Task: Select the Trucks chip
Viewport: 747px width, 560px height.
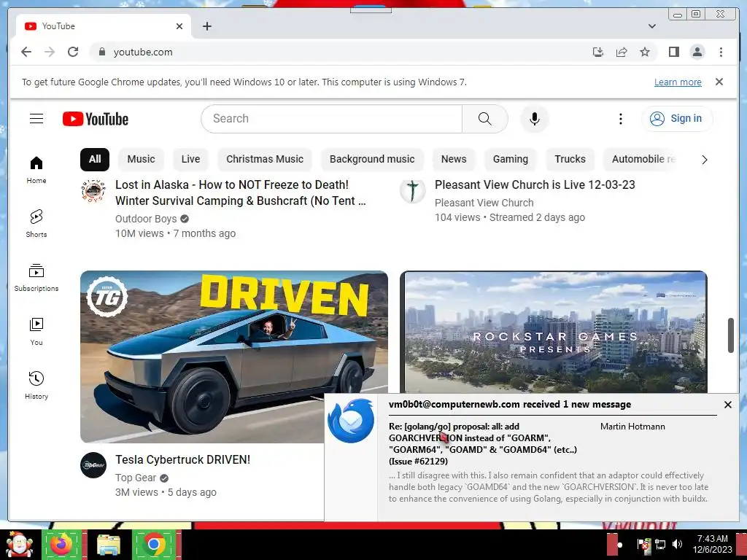Action: pos(570,159)
